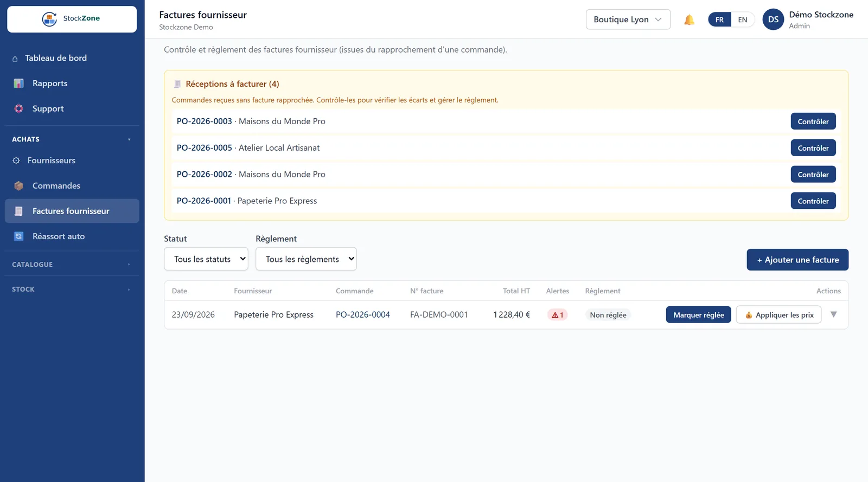Click the Commande column header
This screenshot has width=868, height=482.
(355, 291)
